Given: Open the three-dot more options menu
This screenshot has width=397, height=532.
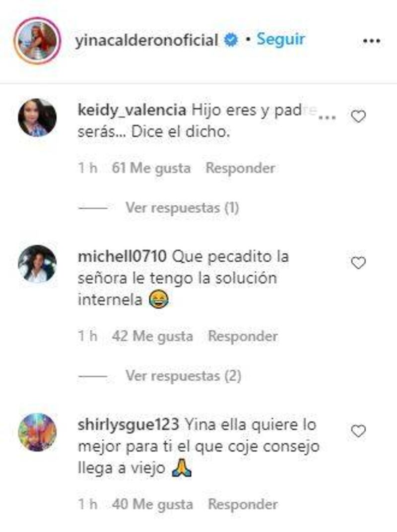Looking at the screenshot, I should click(372, 41).
